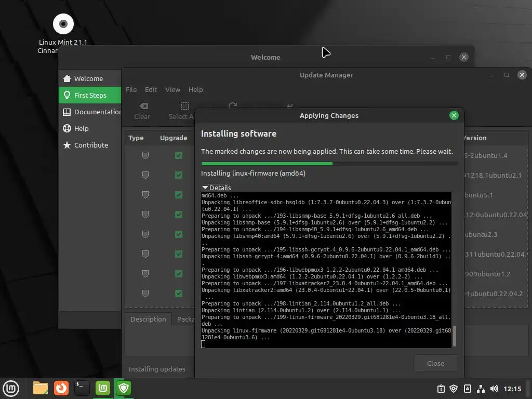
Task: Click the clock showing 12:15
Action: point(512,389)
